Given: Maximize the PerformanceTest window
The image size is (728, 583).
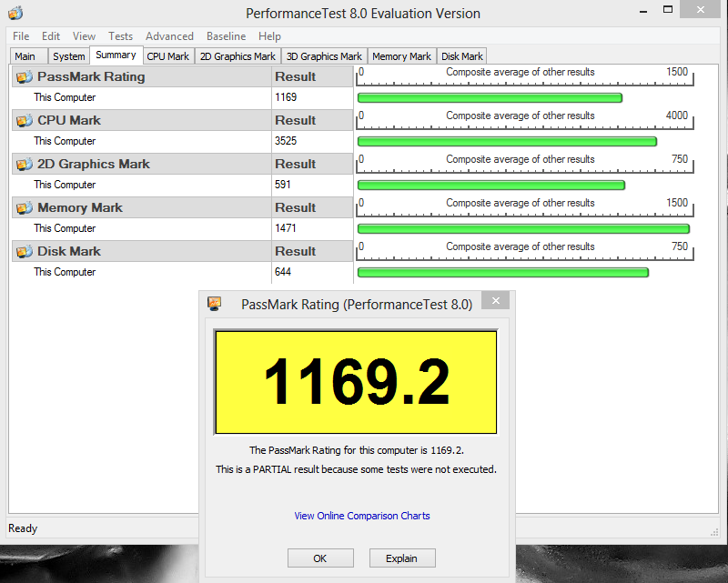Looking at the screenshot, I should coord(668,10).
